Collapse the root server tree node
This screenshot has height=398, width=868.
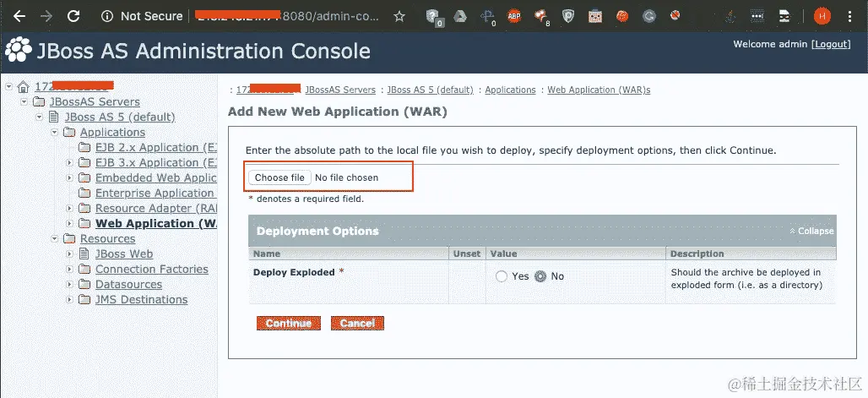(8, 87)
